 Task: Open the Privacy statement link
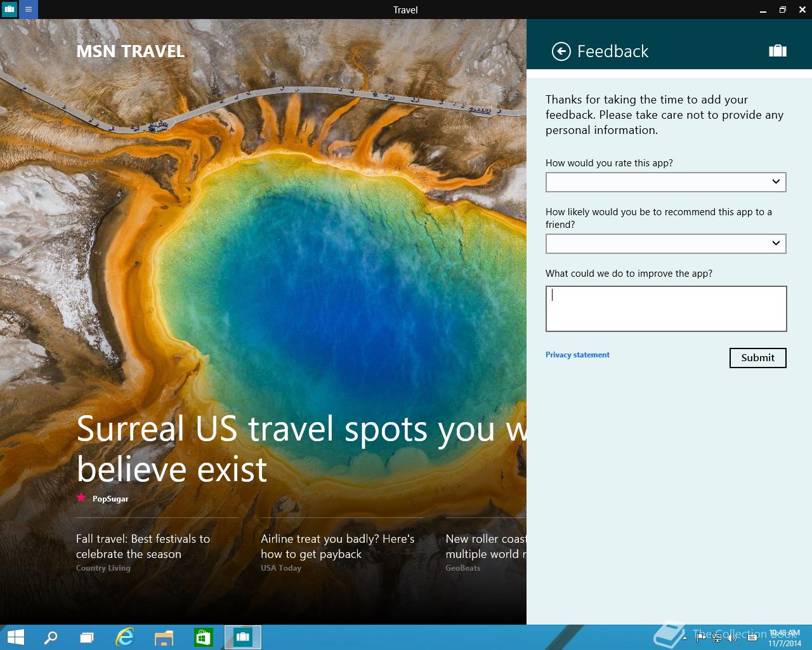click(577, 355)
